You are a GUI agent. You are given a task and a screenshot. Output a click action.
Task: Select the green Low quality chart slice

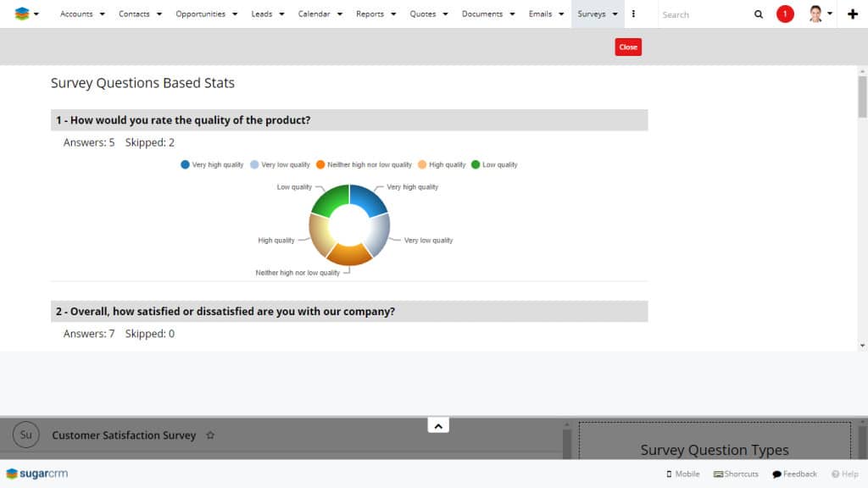pyautogui.click(x=331, y=200)
